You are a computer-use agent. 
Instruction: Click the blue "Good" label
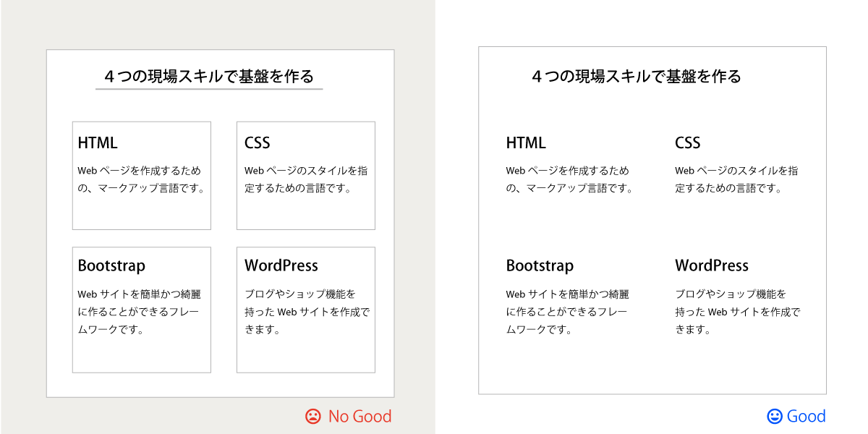tap(806, 416)
